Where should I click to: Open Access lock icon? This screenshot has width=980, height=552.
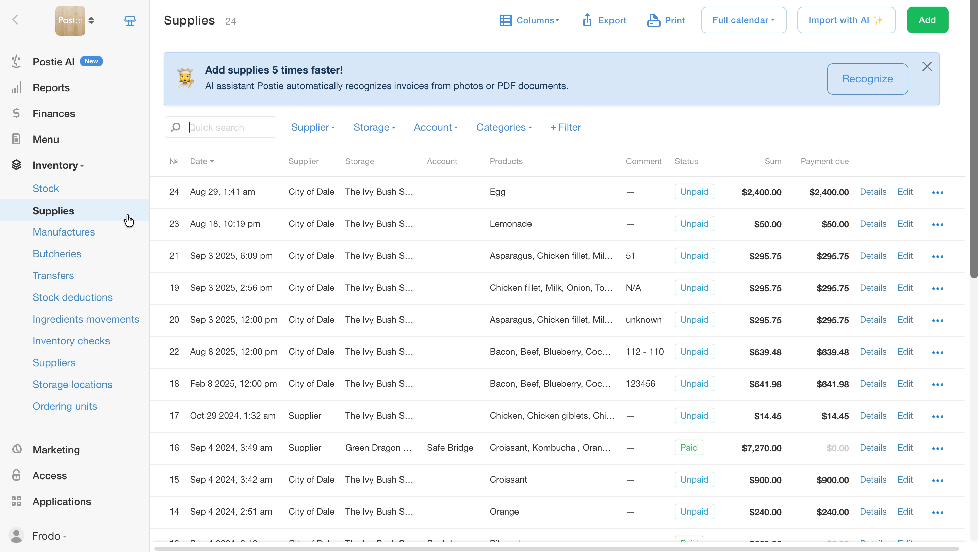click(x=16, y=475)
